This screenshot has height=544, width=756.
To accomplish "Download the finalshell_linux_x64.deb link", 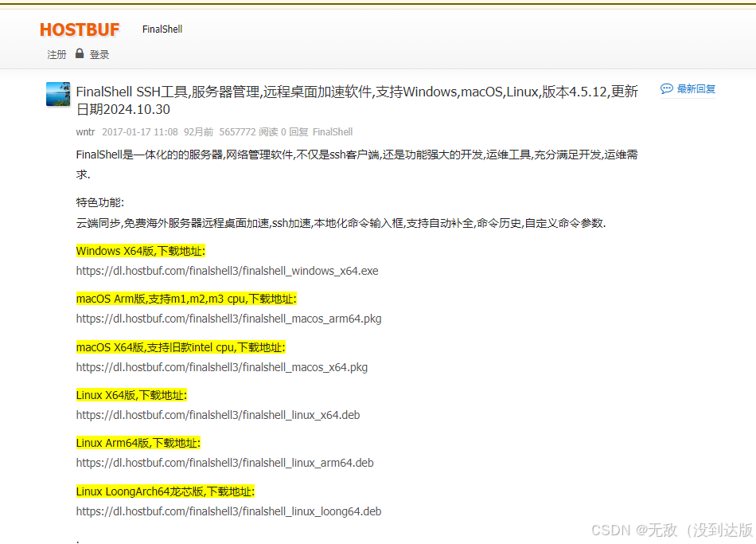I will point(218,415).
